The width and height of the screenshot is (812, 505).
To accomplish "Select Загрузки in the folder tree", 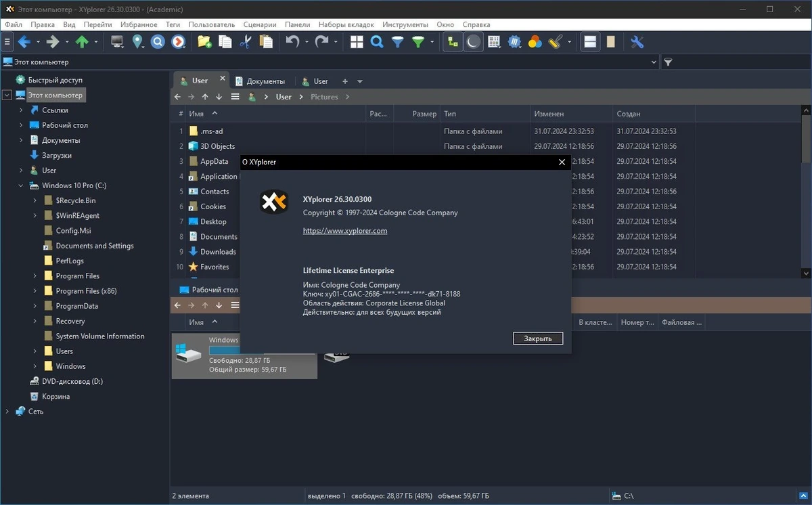I will pos(56,156).
